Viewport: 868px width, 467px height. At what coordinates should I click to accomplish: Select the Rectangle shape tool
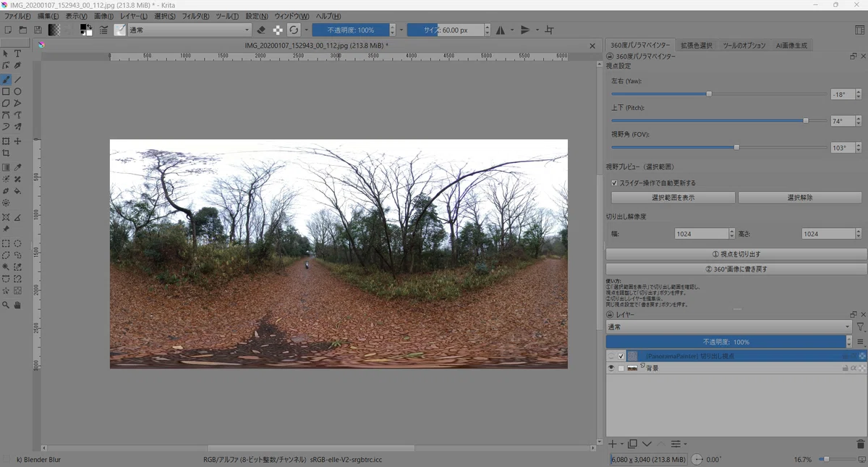6,92
